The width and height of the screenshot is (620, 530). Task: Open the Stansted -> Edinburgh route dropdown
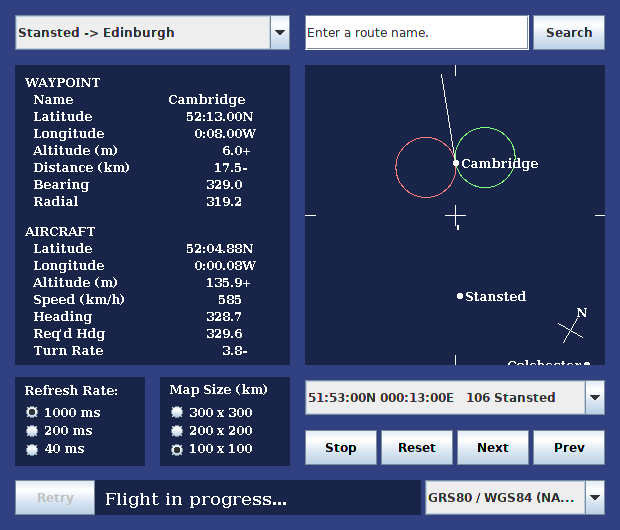click(152, 32)
